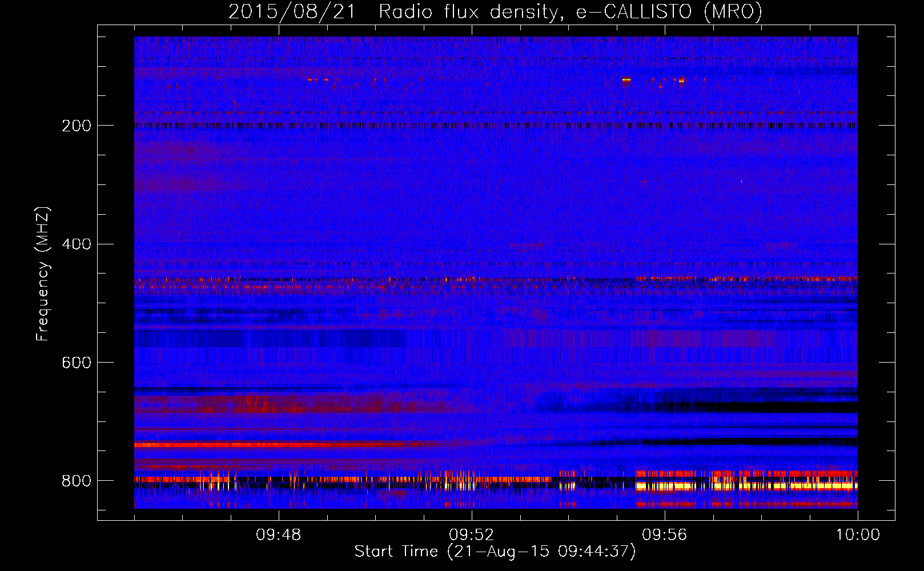Click the 400 frequency tick label
Screen dimensions: 924x571
click(x=77, y=244)
